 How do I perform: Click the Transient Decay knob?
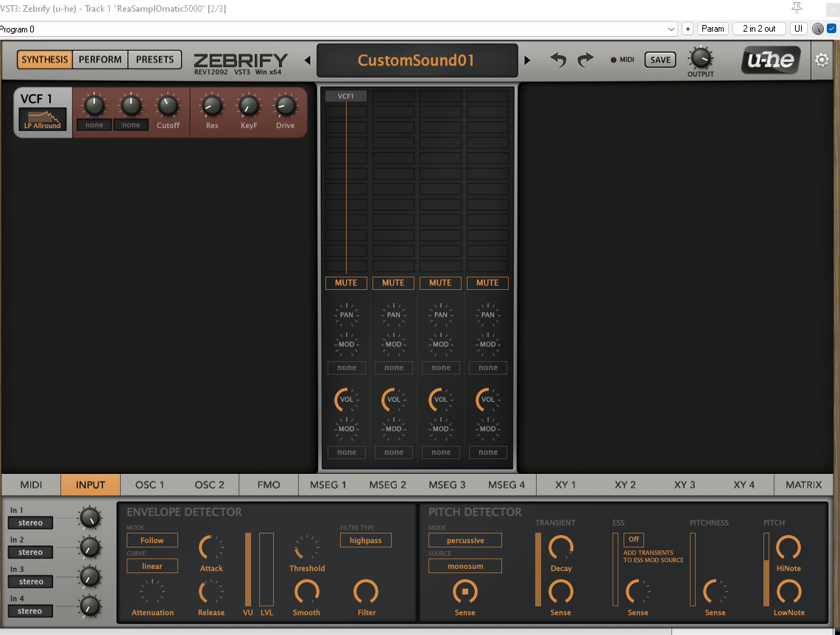[561, 547]
